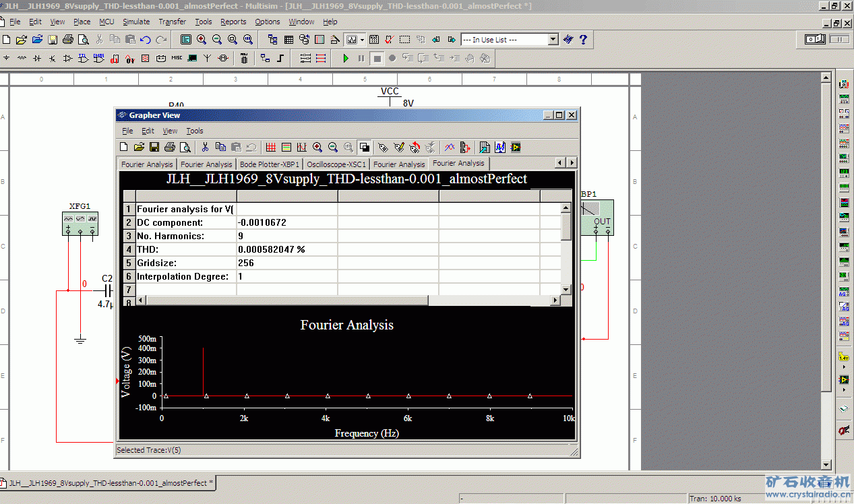Click the green Run simulation button
The width and height of the screenshot is (854, 504).
click(346, 59)
